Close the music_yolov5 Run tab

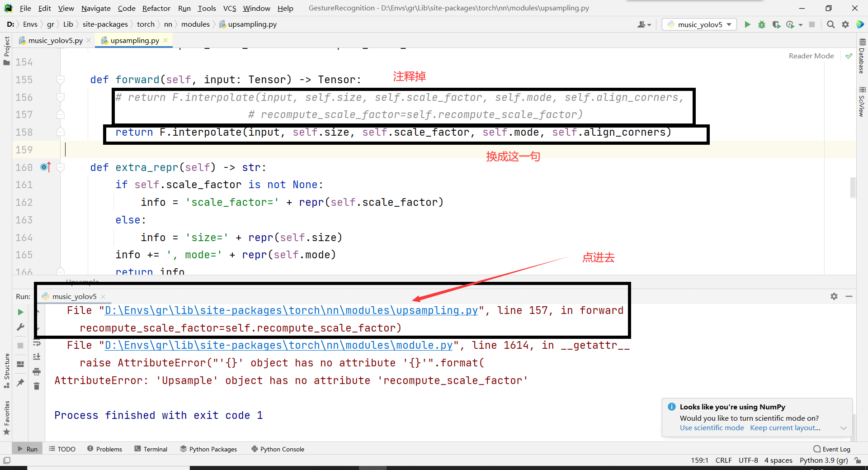(x=103, y=297)
